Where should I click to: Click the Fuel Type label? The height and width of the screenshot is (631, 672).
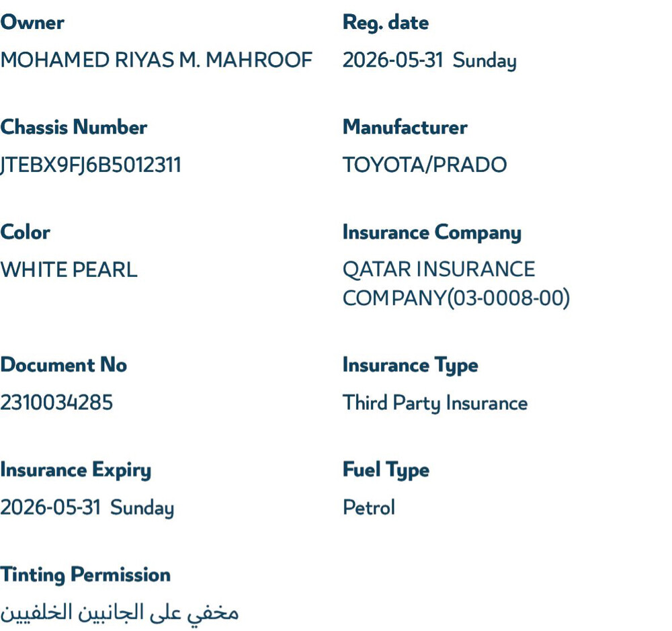(x=386, y=470)
